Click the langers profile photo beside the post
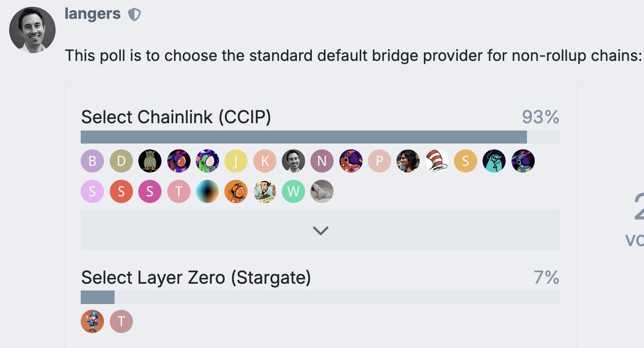This screenshot has height=348, width=644. click(x=32, y=30)
